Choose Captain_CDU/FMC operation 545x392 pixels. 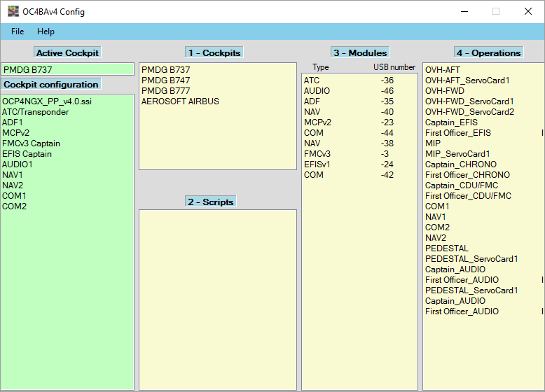click(x=460, y=185)
